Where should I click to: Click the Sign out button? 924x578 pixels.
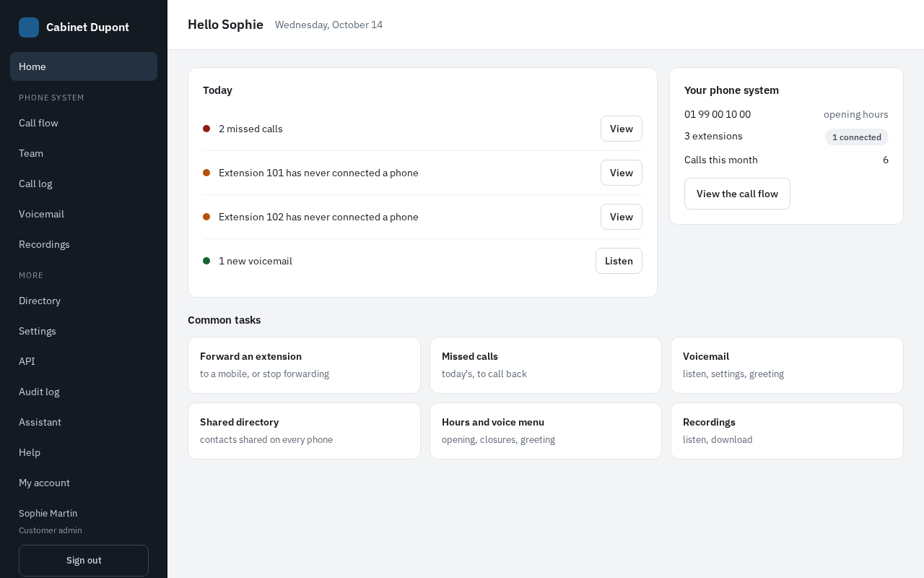[x=84, y=561]
